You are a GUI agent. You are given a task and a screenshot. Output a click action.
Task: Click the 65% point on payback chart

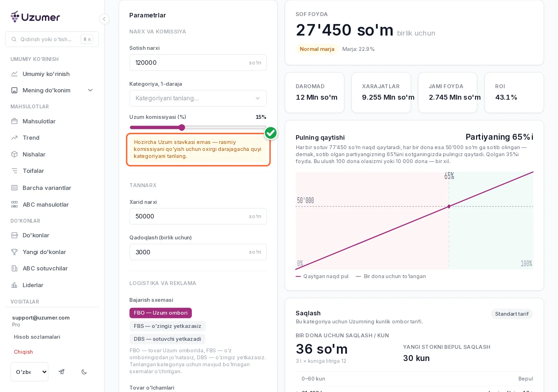[449, 206]
